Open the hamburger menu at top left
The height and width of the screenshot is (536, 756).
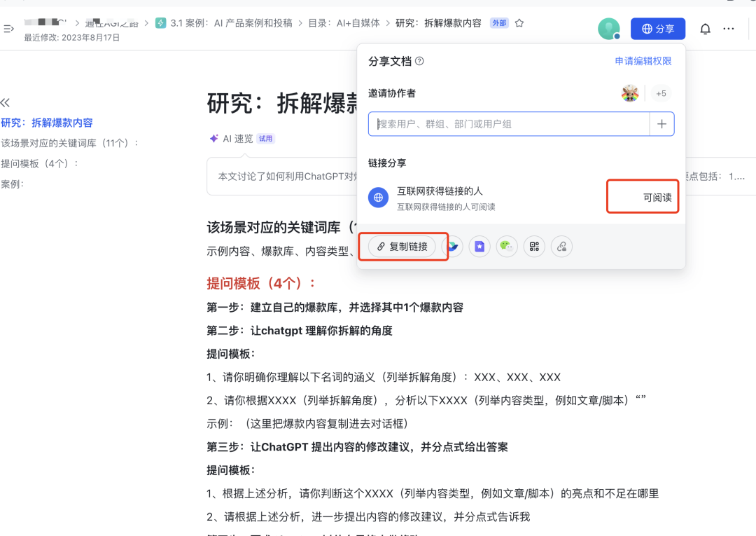pos(9,28)
